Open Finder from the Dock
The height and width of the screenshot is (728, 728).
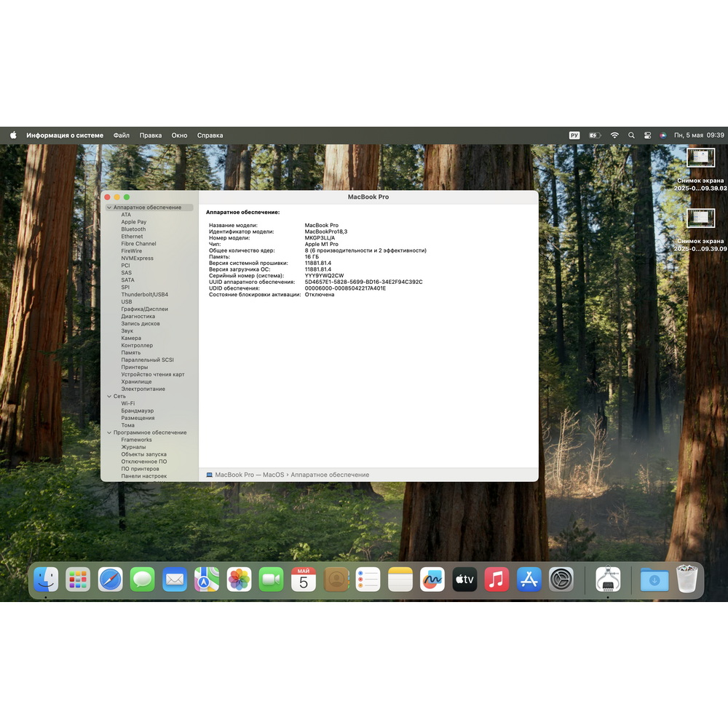click(46, 579)
